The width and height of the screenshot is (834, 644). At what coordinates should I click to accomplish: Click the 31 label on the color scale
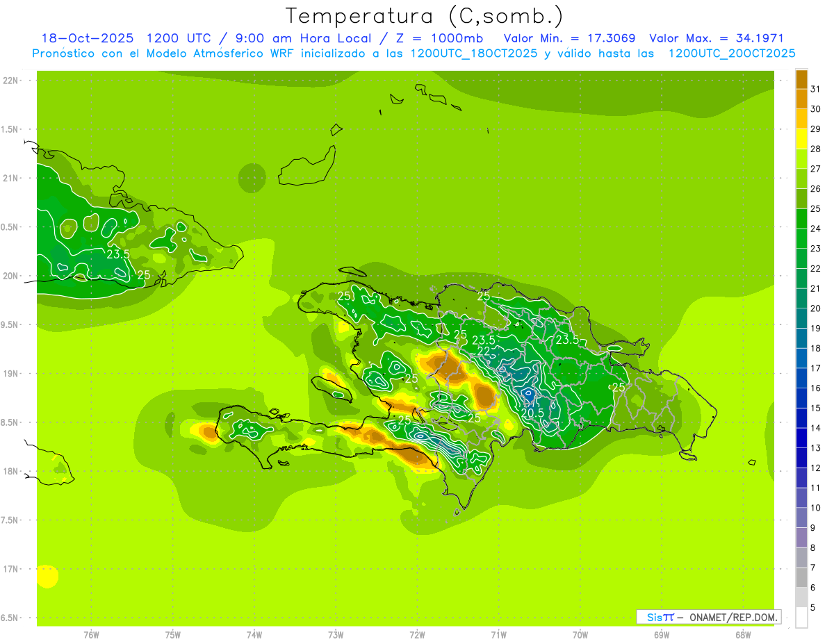click(815, 89)
